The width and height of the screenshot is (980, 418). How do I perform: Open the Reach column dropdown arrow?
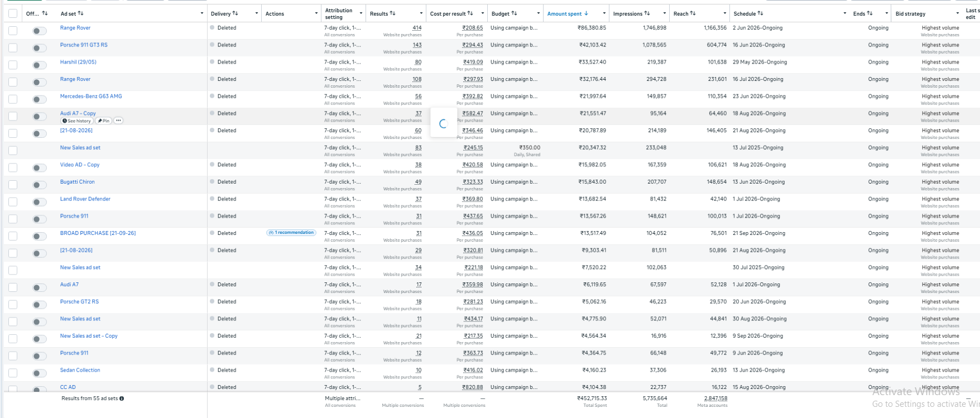[x=724, y=13]
